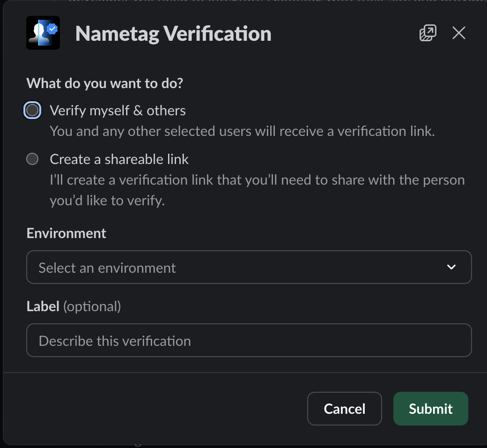Open the Select an environment dropdown
This screenshot has width=487, height=448.
click(249, 267)
